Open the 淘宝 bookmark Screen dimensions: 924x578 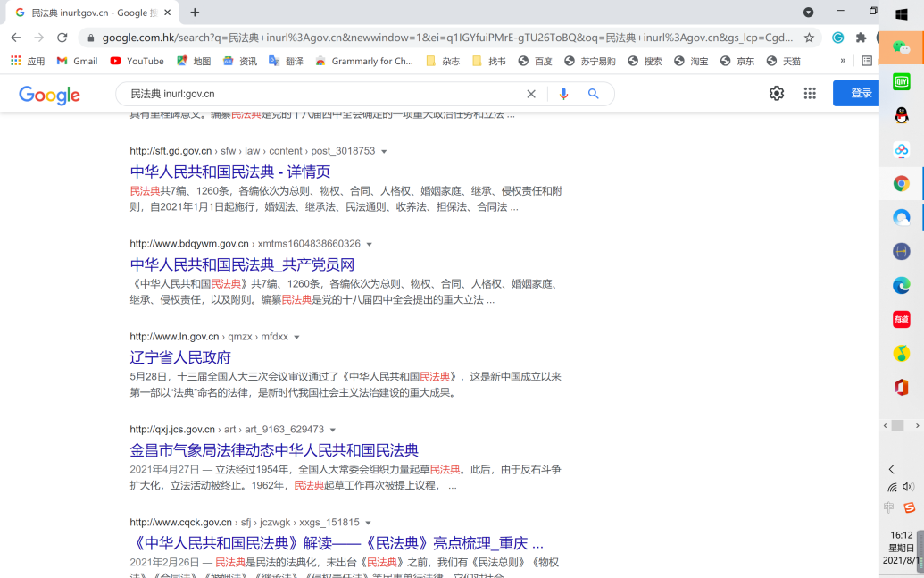(x=691, y=61)
